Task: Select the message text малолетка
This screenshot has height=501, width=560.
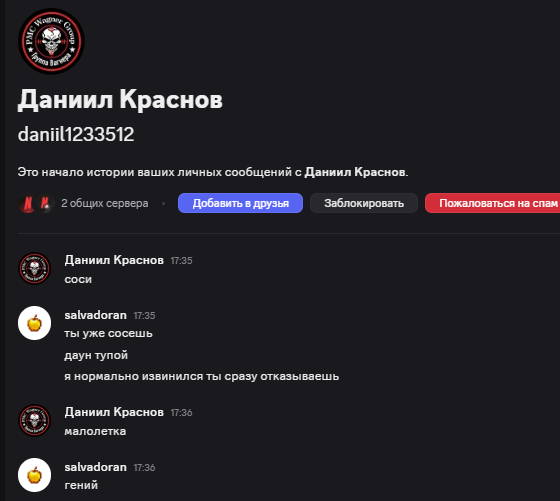Action: [x=95, y=431]
